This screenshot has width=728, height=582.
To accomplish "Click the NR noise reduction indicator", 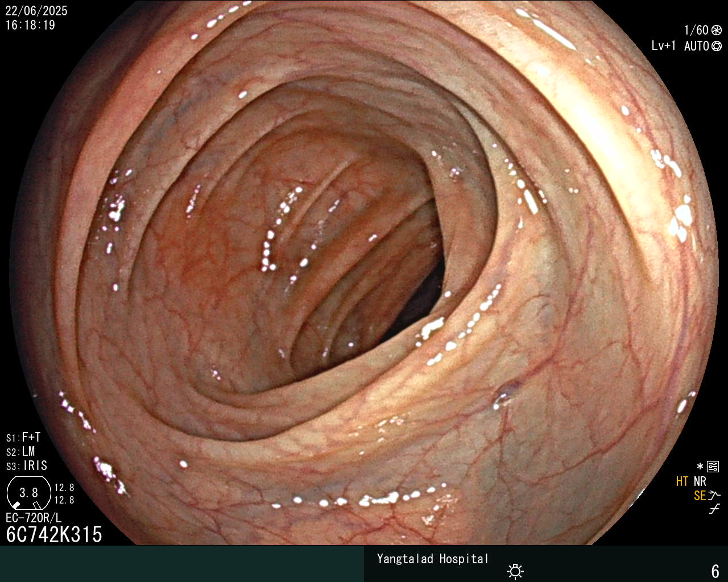I will point(700,482).
